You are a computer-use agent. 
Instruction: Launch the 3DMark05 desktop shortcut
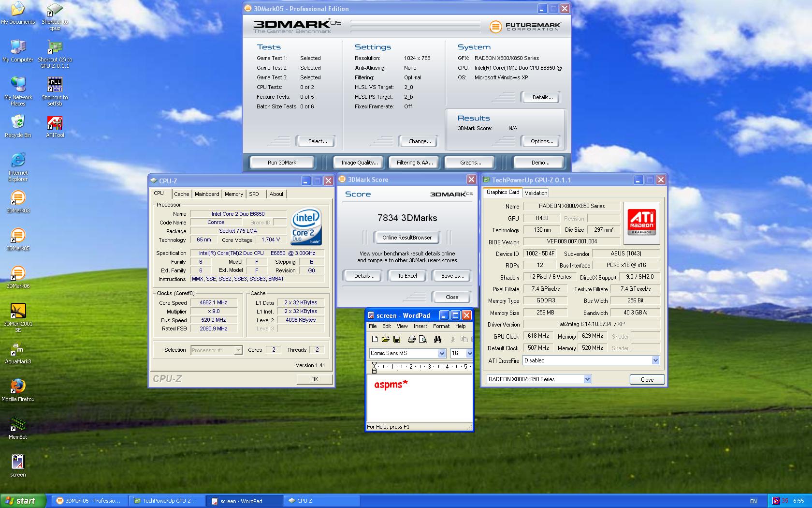(18, 239)
